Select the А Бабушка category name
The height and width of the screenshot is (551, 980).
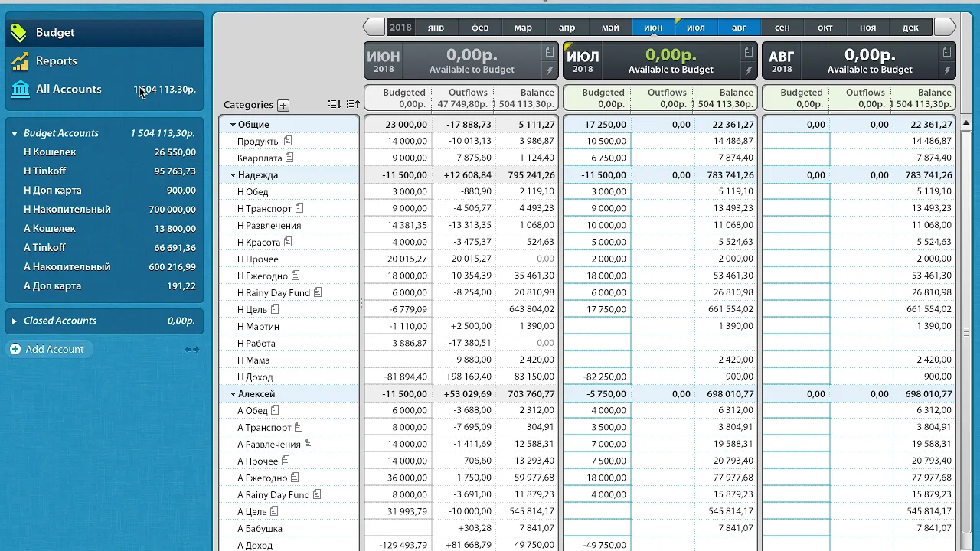click(260, 528)
